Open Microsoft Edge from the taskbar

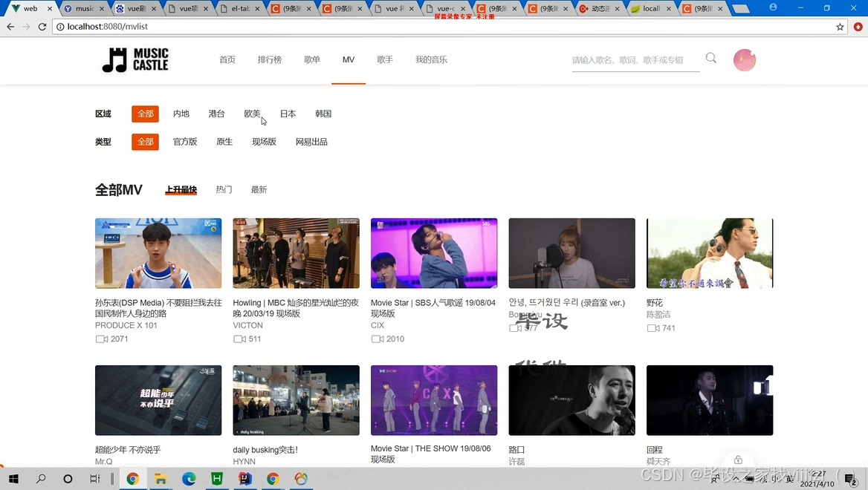[x=189, y=479]
